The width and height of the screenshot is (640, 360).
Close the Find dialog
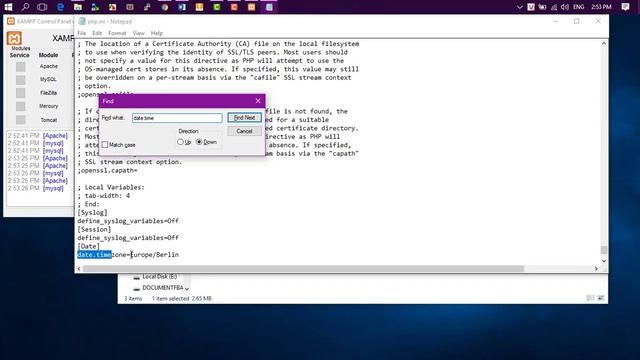(258, 101)
